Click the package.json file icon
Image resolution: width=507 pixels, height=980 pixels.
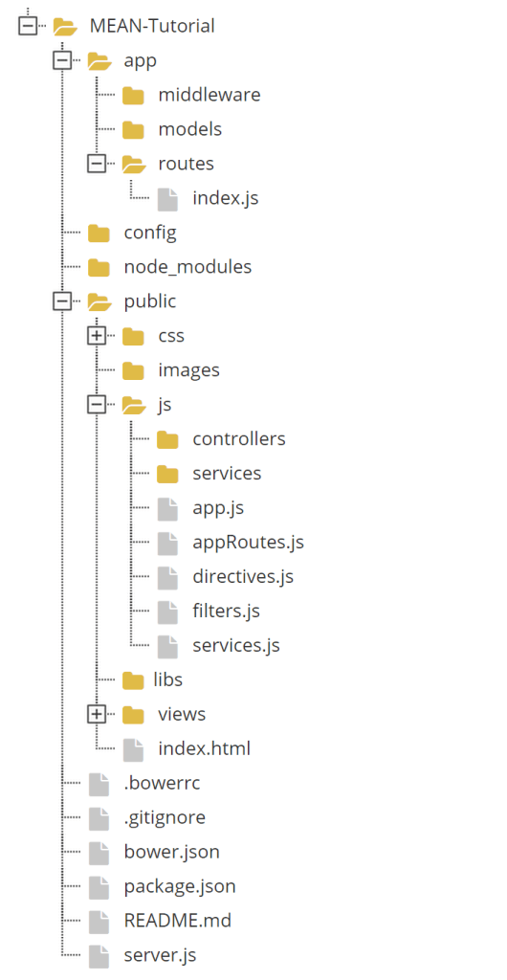[x=99, y=887]
